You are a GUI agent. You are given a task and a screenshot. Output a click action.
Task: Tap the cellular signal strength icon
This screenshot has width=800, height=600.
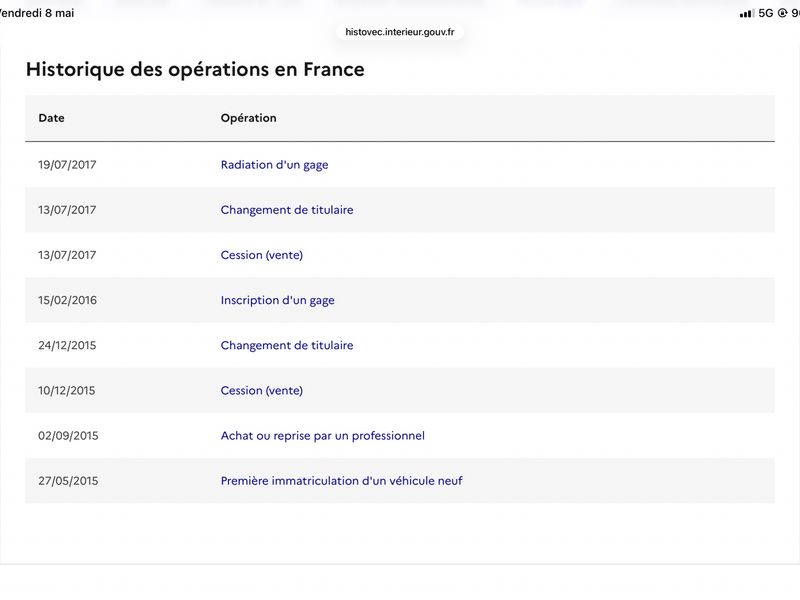pos(747,13)
